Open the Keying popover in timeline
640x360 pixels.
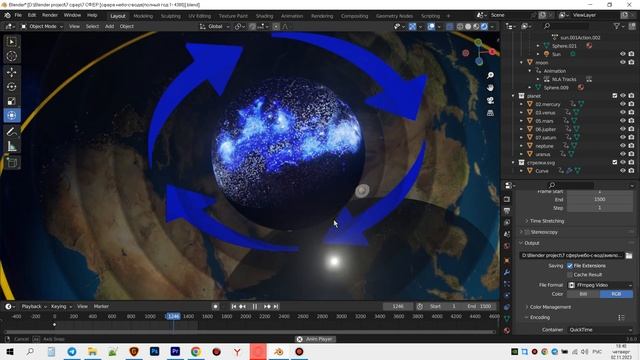tap(61, 307)
